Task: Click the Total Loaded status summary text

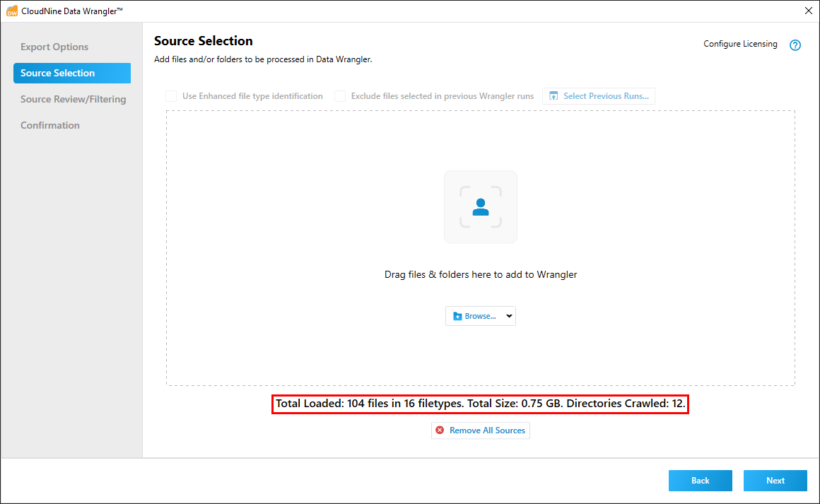Action: (x=480, y=404)
